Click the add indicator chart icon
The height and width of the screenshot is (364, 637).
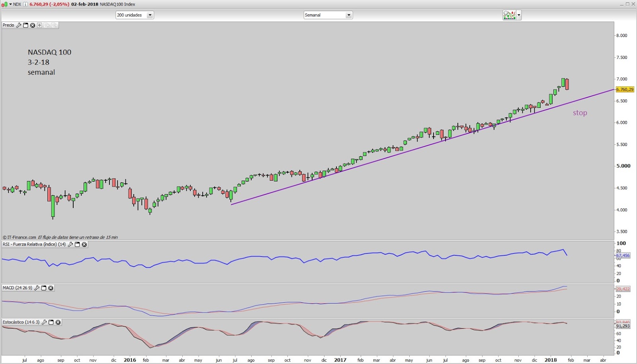[509, 15]
